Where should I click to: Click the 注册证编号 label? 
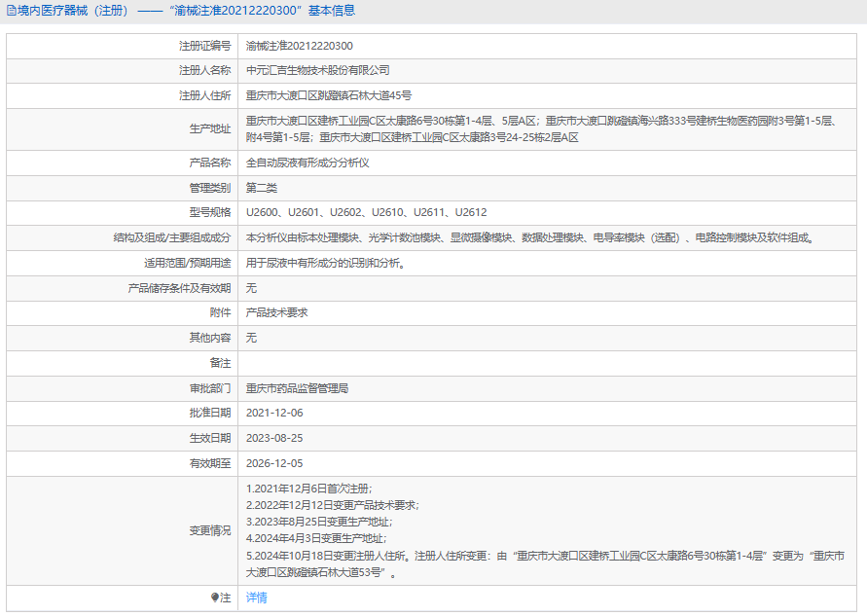click(x=204, y=46)
